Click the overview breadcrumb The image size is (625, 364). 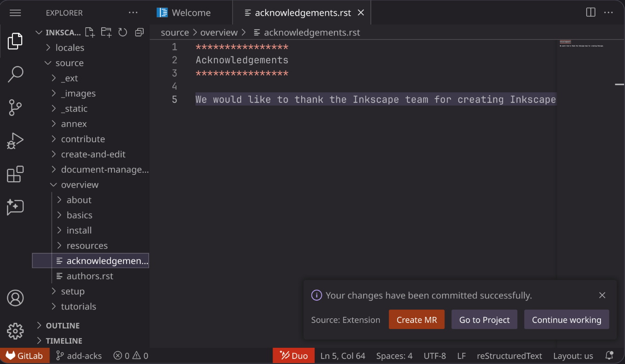(x=219, y=32)
